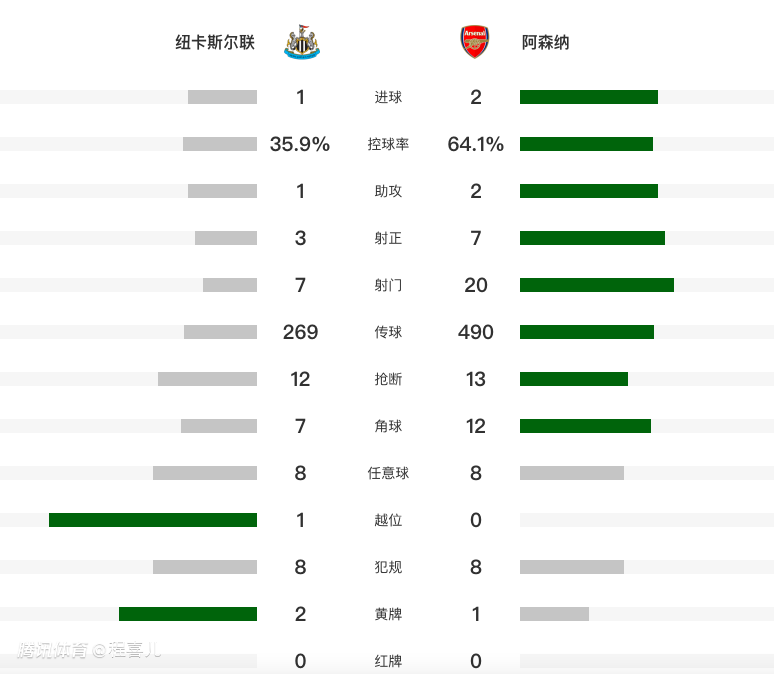
Task: Select the 任意球 stat label
Action: tap(388, 473)
